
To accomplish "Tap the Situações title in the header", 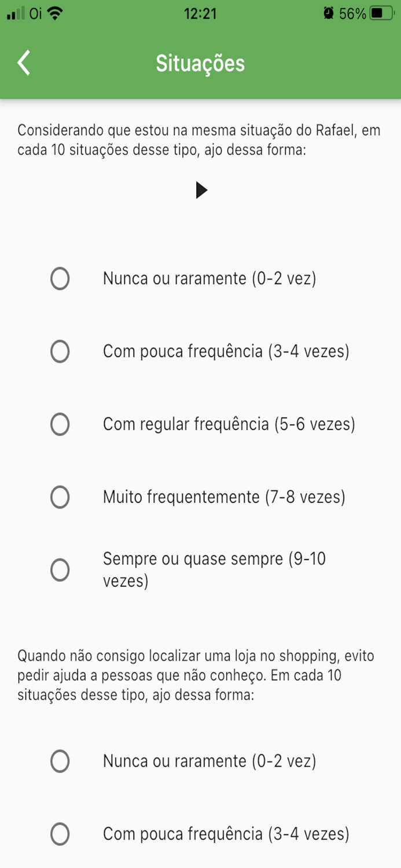I will (x=200, y=62).
